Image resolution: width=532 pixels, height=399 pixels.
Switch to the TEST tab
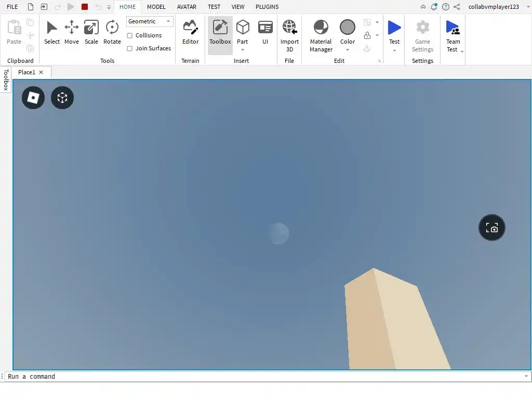point(214,7)
